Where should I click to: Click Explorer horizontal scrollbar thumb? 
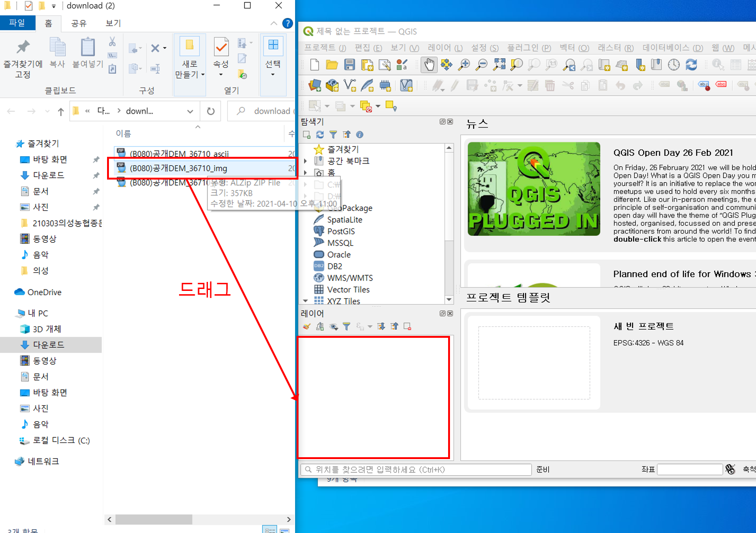click(154, 519)
